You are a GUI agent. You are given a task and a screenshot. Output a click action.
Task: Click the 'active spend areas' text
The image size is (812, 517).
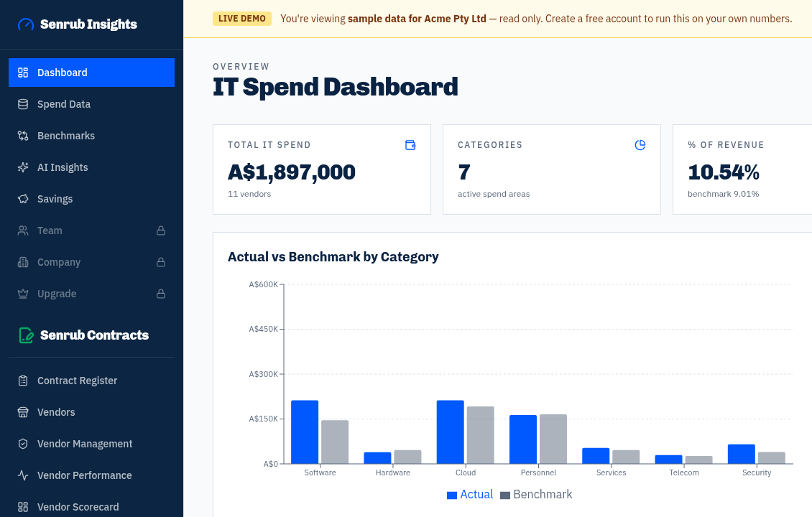tap(494, 194)
